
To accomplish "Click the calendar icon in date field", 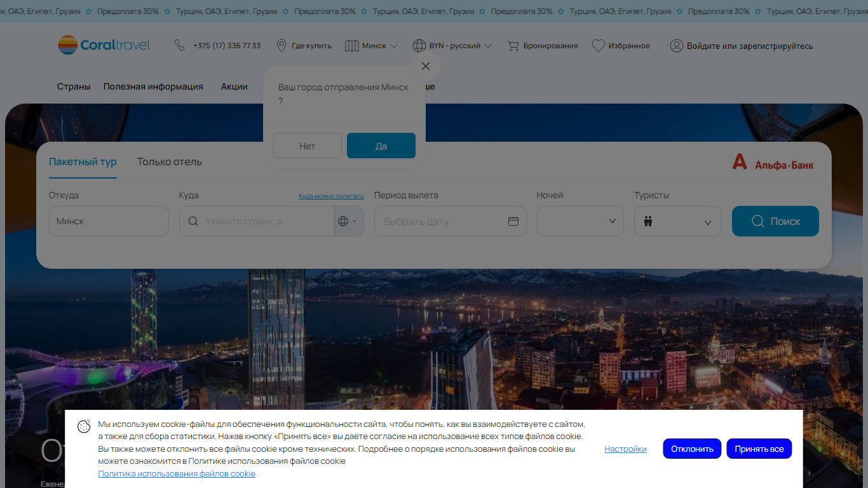I will [513, 221].
